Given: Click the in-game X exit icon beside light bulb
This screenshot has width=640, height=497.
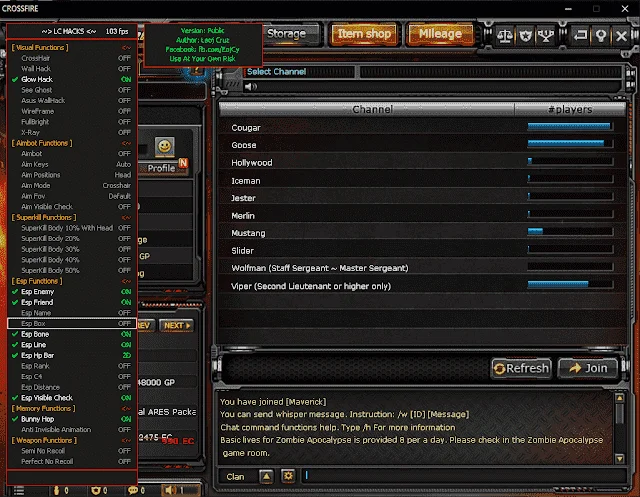Looking at the screenshot, I should [x=621, y=36].
